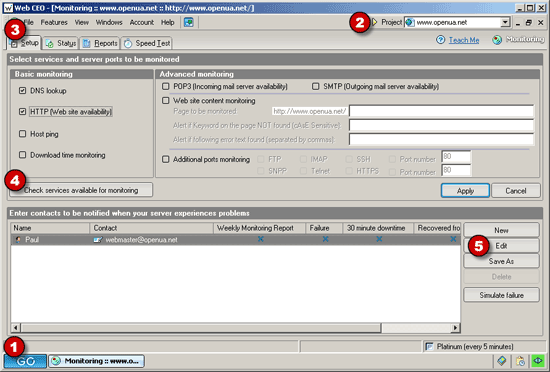Open the Teach Me link
Screen dimensions: 550x372
coord(464,40)
